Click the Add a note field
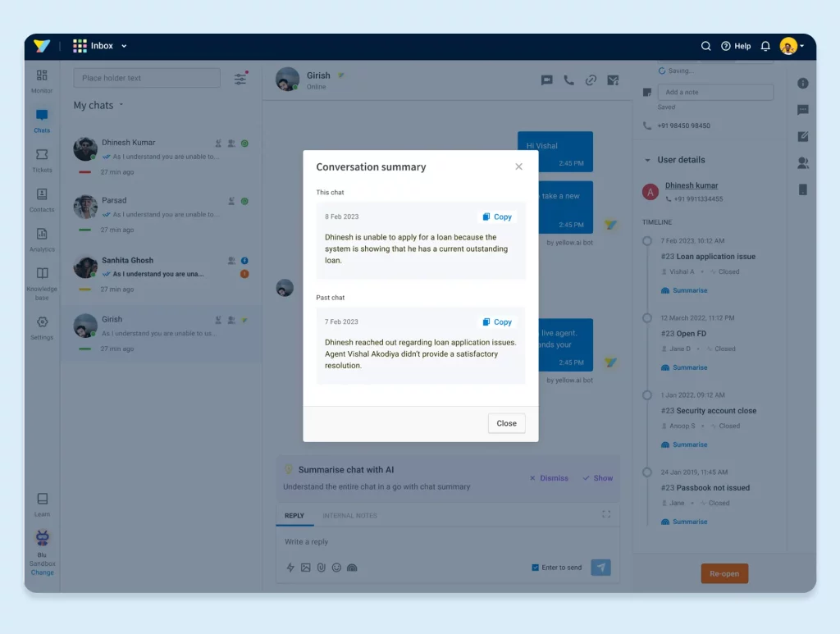840x634 pixels. click(x=715, y=92)
